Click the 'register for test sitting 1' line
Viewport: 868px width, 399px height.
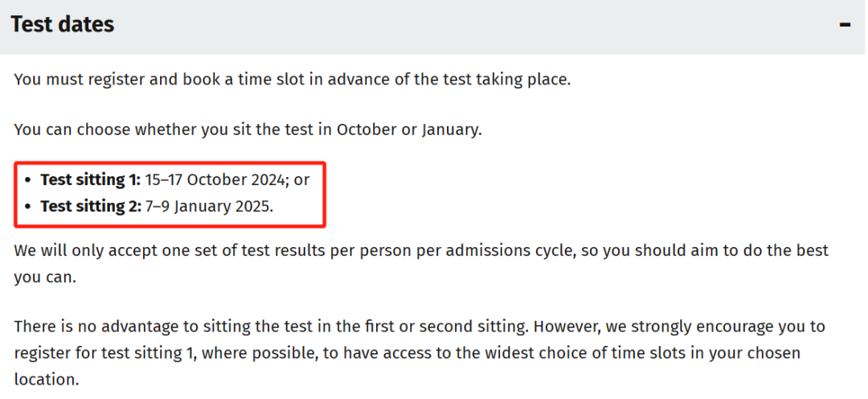407,353
